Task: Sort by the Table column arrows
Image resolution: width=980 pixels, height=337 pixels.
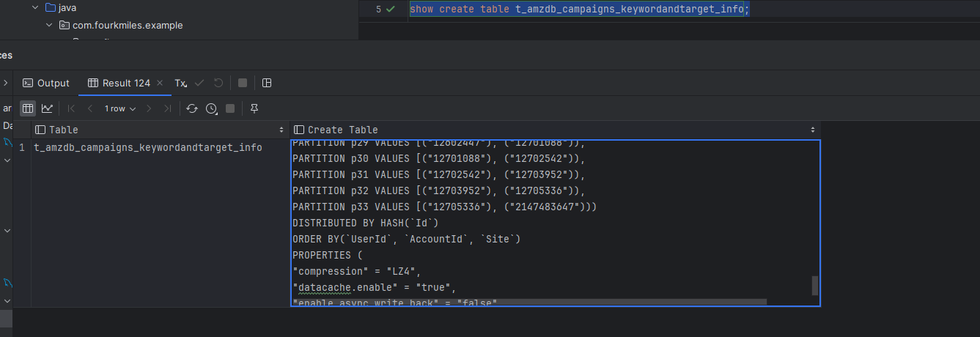Action: pos(282,130)
